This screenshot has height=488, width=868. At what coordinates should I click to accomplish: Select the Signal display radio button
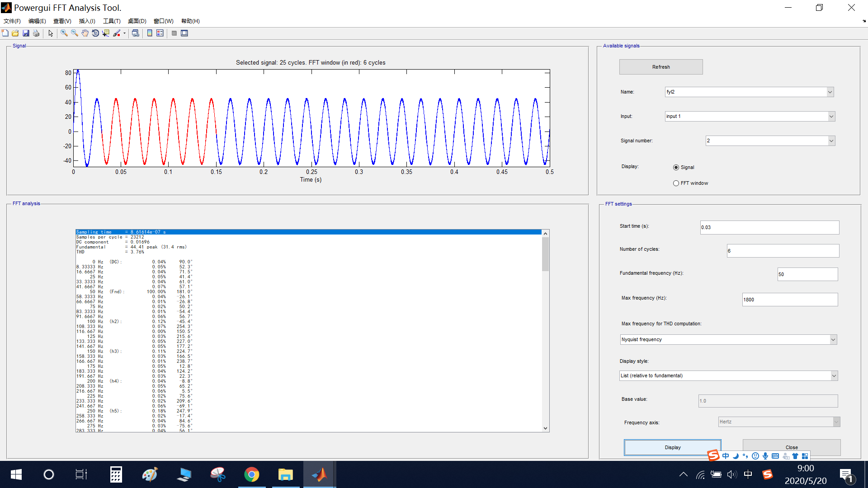point(676,167)
